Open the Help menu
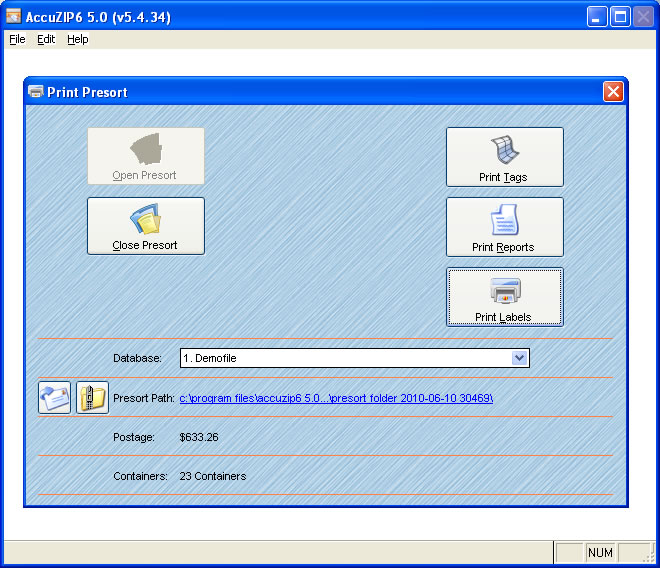Viewport: 660px width, 568px height. (77, 39)
